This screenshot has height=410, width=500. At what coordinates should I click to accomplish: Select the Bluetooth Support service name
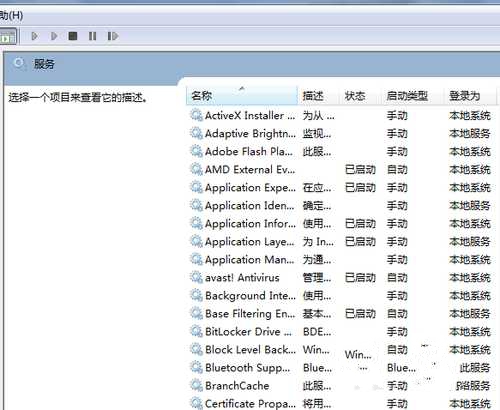tap(247, 368)
